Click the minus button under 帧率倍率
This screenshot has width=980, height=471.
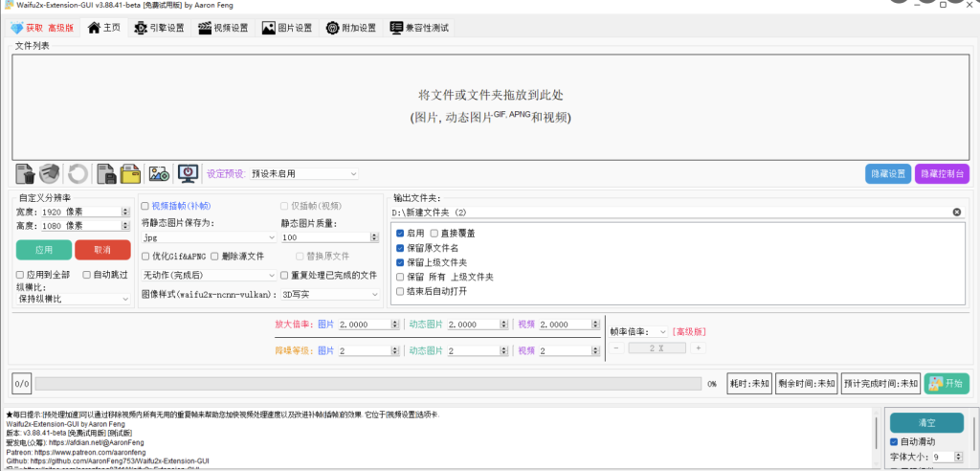point(616,348)
